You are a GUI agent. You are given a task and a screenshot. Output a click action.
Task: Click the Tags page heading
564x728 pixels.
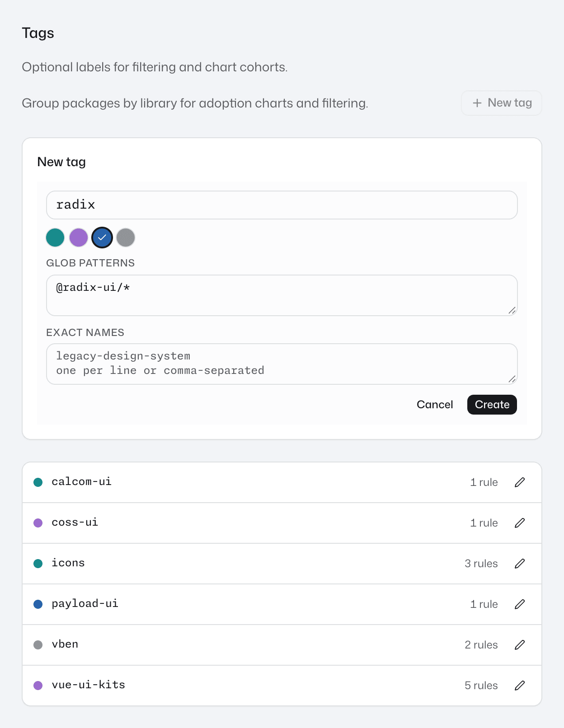pyautogui.click(x=38, y=33)
